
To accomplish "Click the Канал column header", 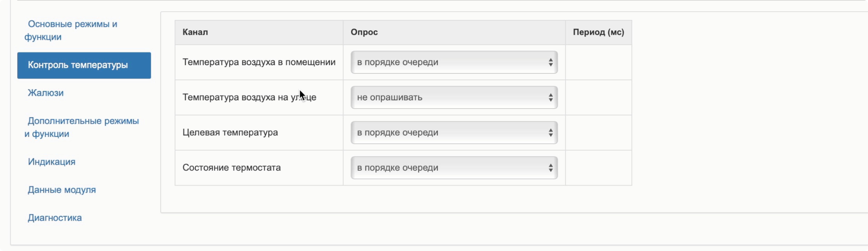I will 195,32.
